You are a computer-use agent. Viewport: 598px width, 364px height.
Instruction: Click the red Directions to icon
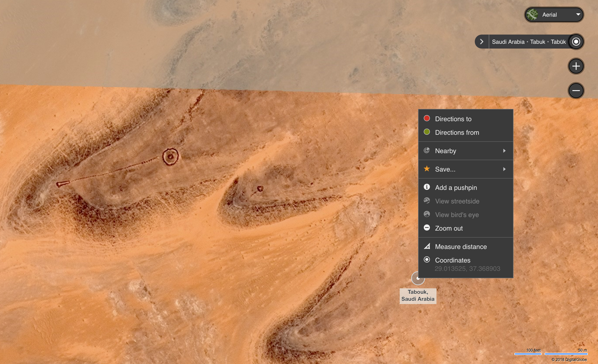pyautogui.click(x=426, y=118)
